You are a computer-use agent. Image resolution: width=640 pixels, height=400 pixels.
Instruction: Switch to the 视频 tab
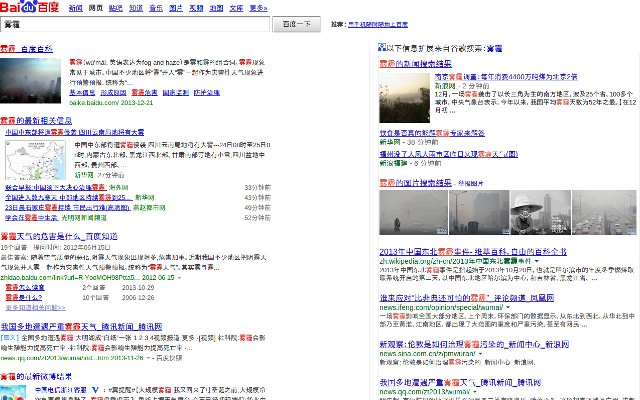[x=196, y=8]
